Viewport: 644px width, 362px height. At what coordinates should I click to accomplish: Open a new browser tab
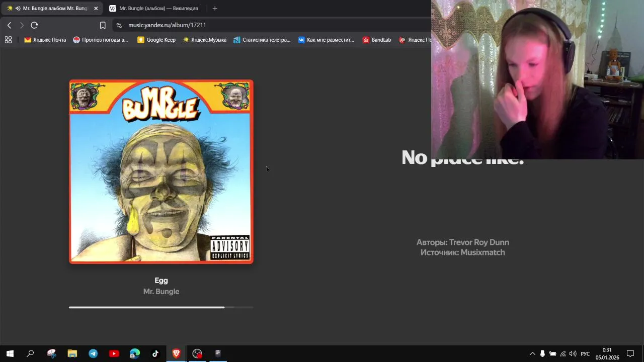(x=215, y=8)
